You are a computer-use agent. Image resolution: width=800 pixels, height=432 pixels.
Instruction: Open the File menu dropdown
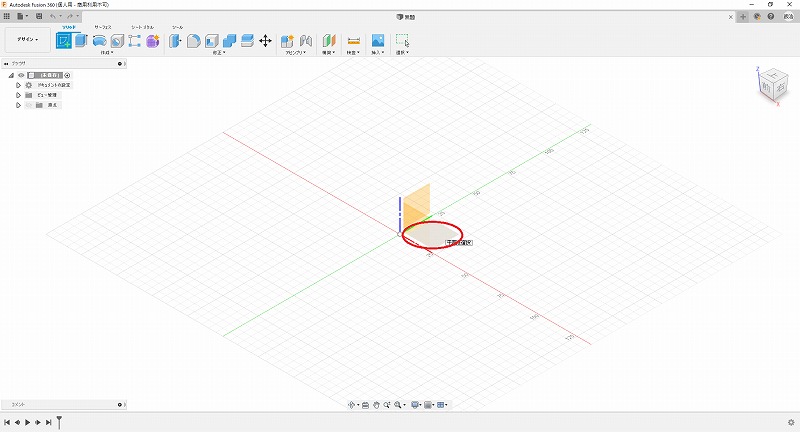click(22, 16)
